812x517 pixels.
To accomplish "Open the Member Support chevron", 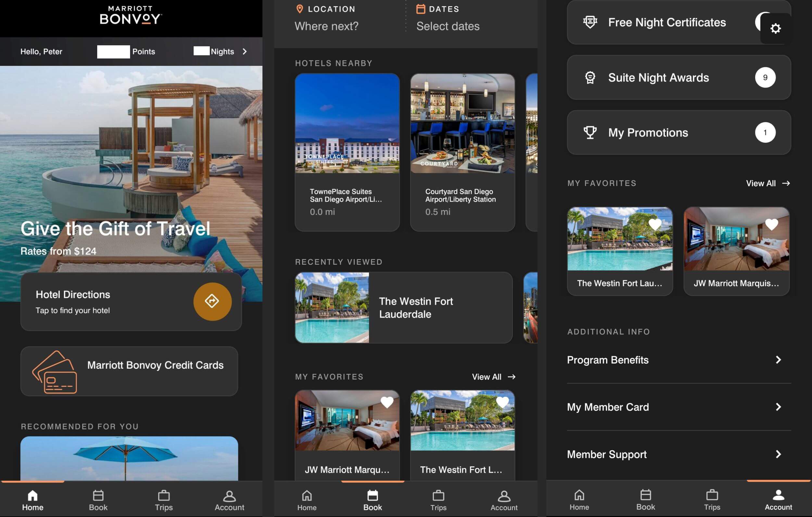I will 778,454.
